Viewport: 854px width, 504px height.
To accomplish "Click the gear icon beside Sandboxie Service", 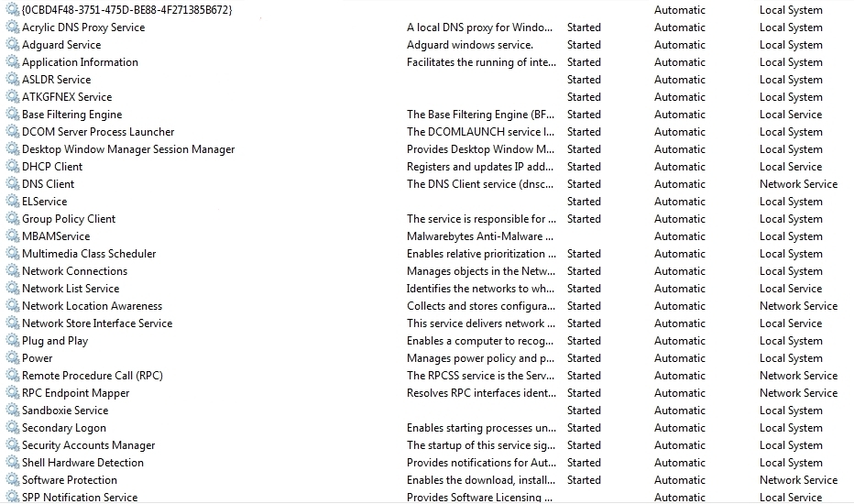I will (13, 411).
